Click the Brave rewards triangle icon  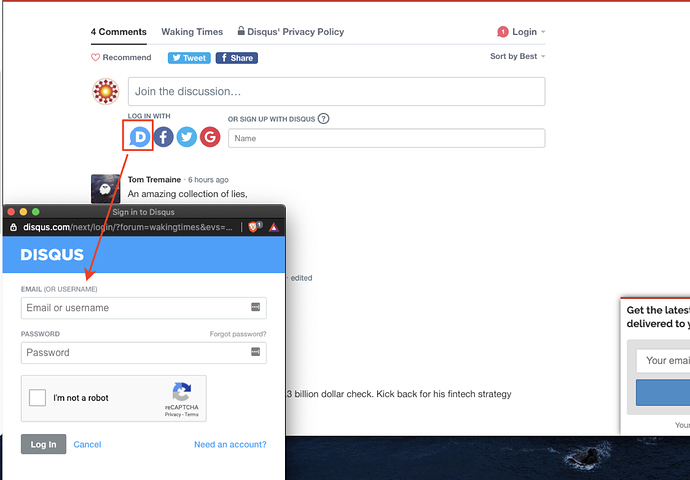(x=274, y=227)
